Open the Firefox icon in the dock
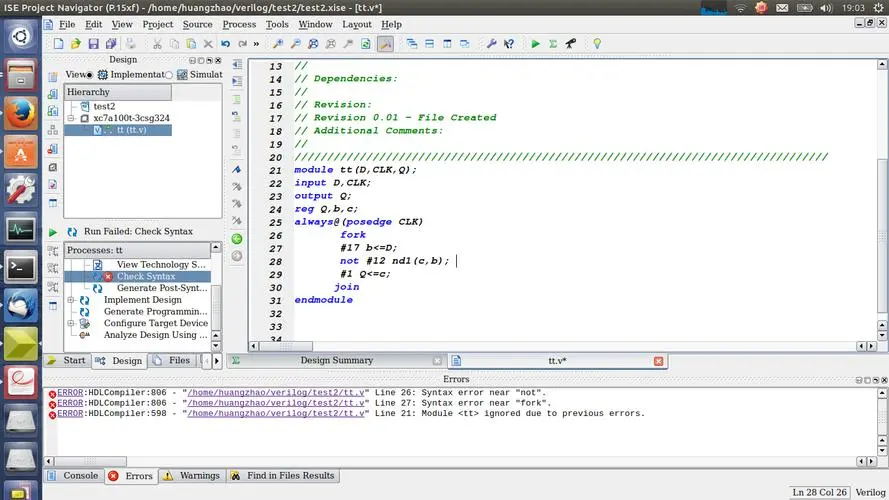This screenshot has height=500, width=889. (x=21, y=114)
